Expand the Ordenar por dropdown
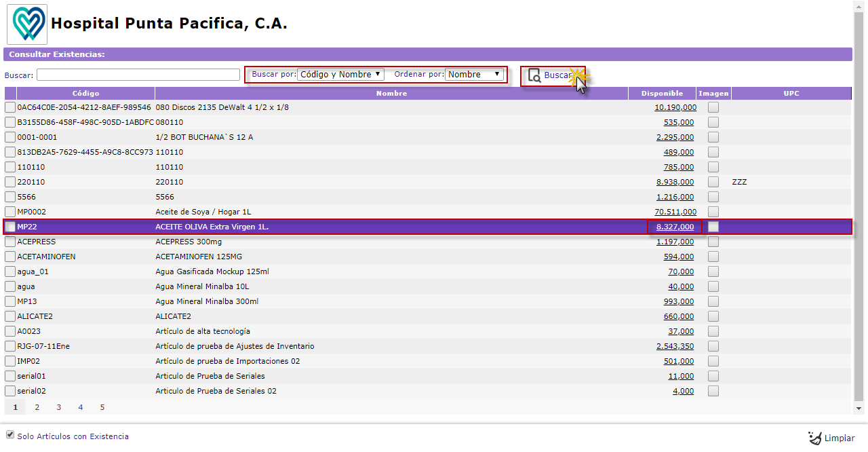This screenshot has width=868, height=452. [x=474, y=74]
